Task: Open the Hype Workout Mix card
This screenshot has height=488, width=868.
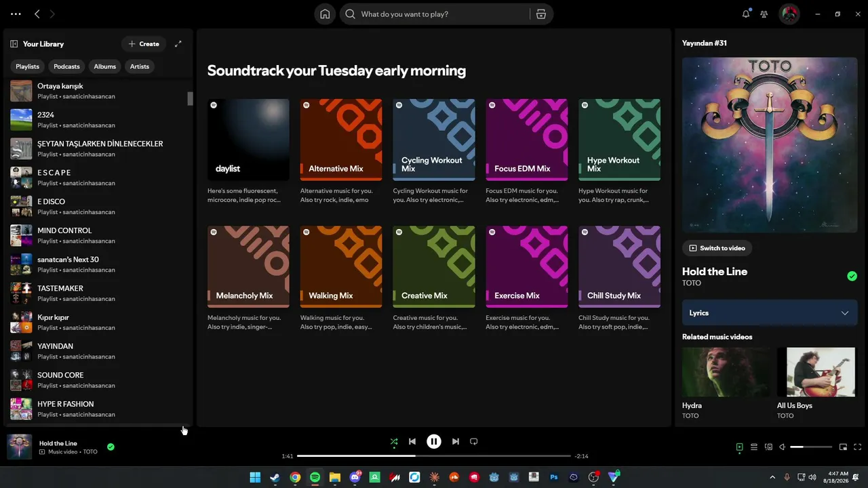Action: [x=619, y=152]
